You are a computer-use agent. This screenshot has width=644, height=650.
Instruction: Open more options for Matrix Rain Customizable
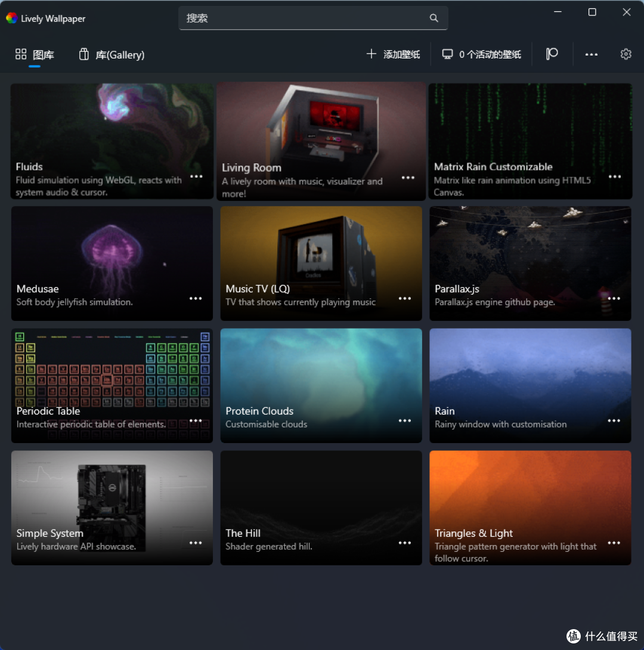coord(614,177)
